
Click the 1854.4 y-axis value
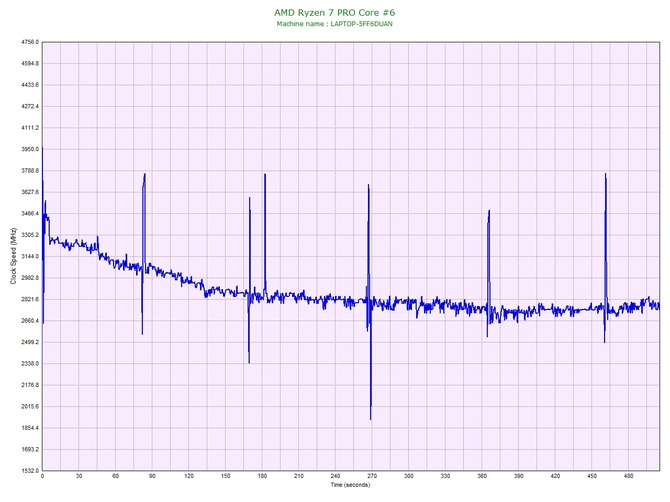click(30, 428)
